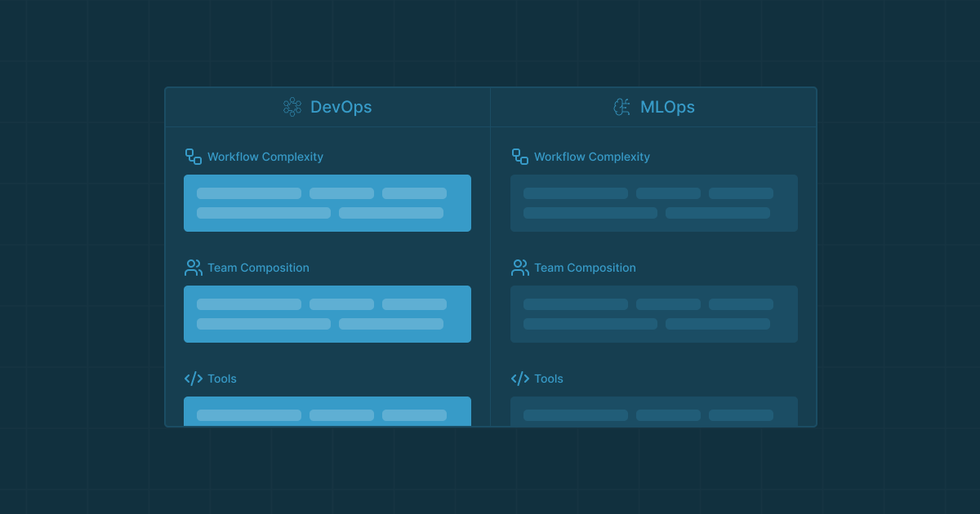Click Workflow Complexity icon under MLOps
Screen dimensions: 980x514
(x=520, y=157)
